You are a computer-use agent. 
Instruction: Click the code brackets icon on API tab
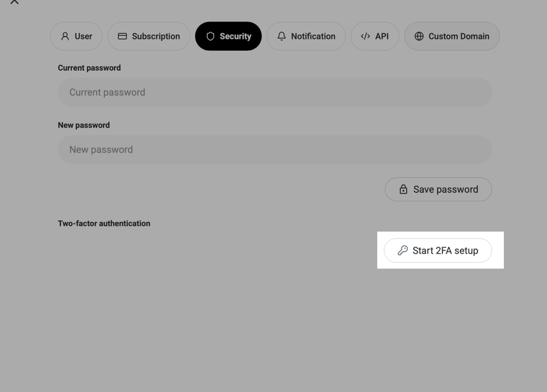point(365,37)
